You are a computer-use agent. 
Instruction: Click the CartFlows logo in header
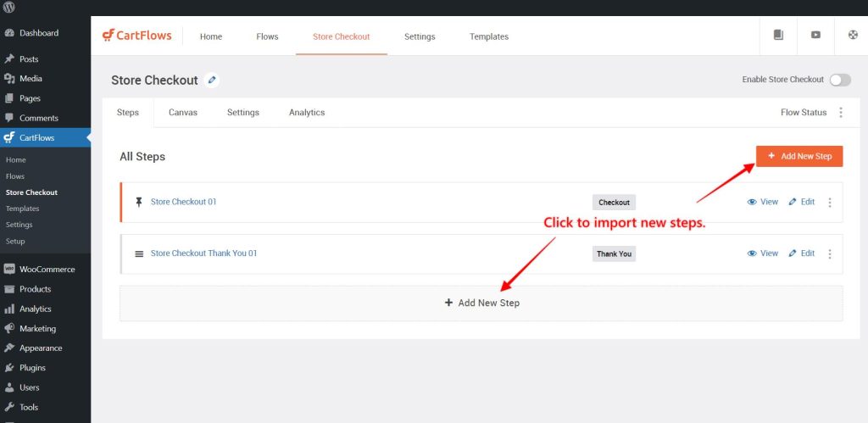(136, 36)
